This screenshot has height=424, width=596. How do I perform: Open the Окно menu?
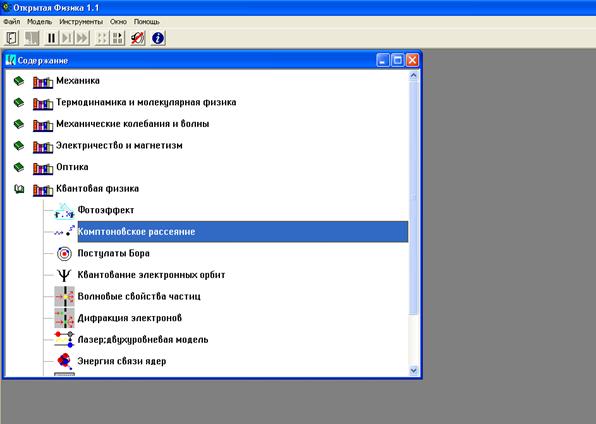(x=118, y=22)
